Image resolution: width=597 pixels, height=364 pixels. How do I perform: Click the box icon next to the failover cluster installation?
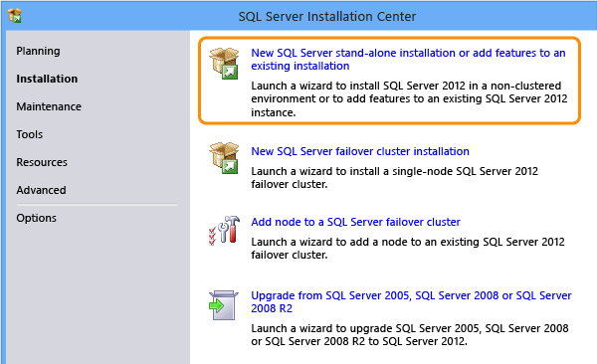[x=224, y=157]
